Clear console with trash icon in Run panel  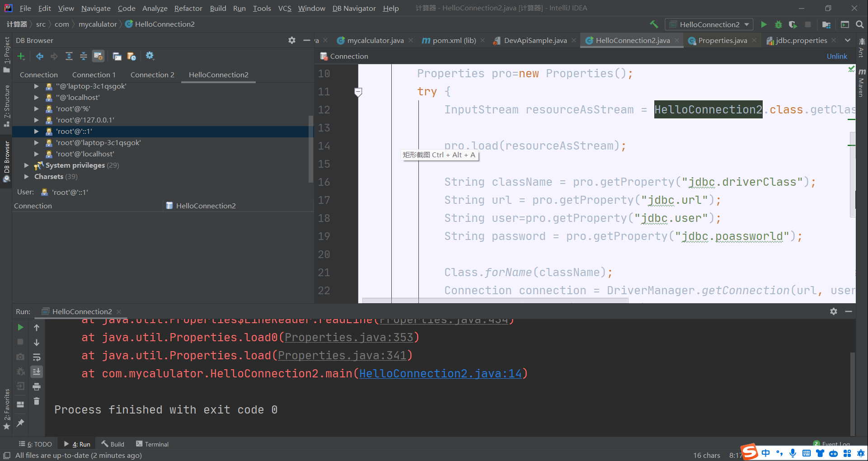tap(37, 401)
